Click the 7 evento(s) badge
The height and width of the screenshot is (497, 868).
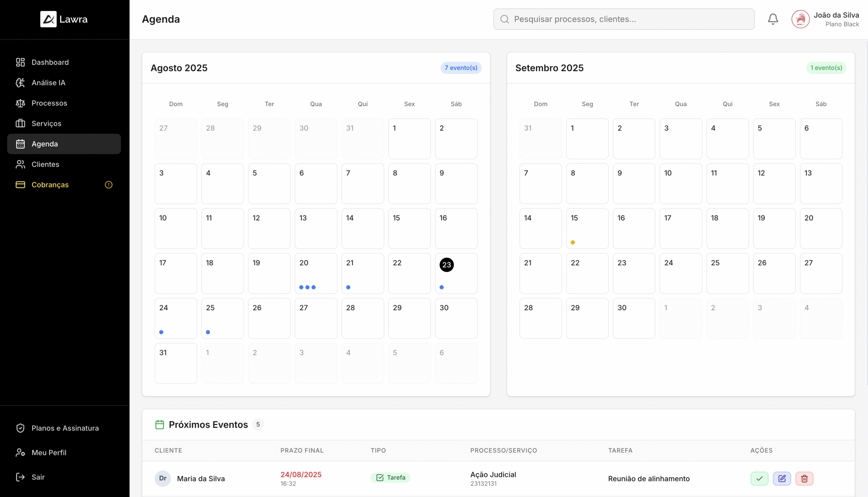(460, 67)
